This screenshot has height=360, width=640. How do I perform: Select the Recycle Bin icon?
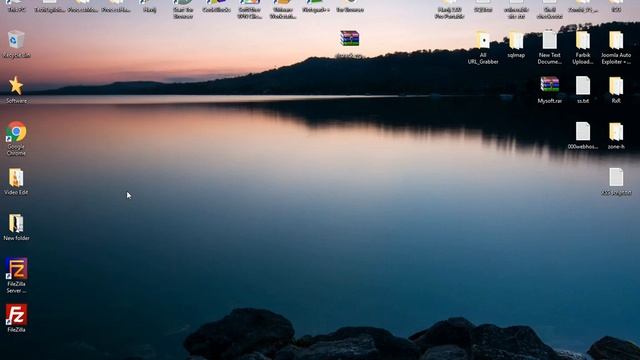16,40
